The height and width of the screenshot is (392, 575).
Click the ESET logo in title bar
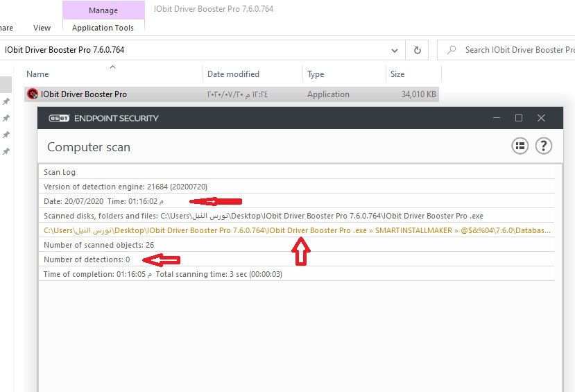coord(58,118)
